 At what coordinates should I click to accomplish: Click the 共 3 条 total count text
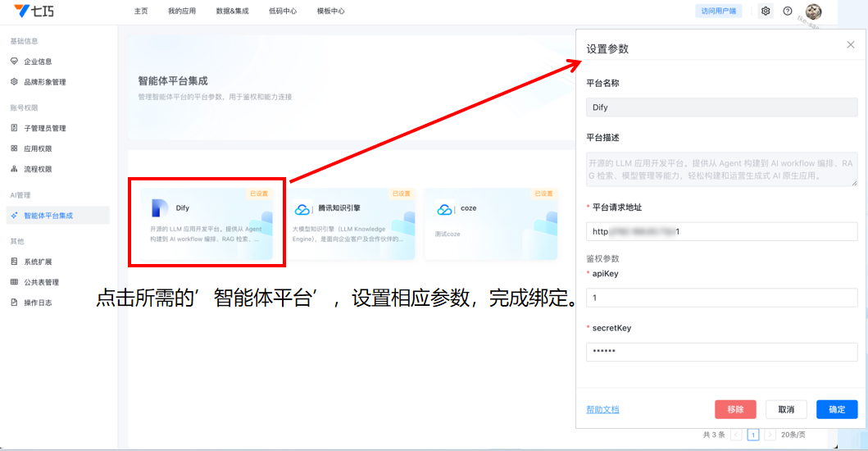714,435
